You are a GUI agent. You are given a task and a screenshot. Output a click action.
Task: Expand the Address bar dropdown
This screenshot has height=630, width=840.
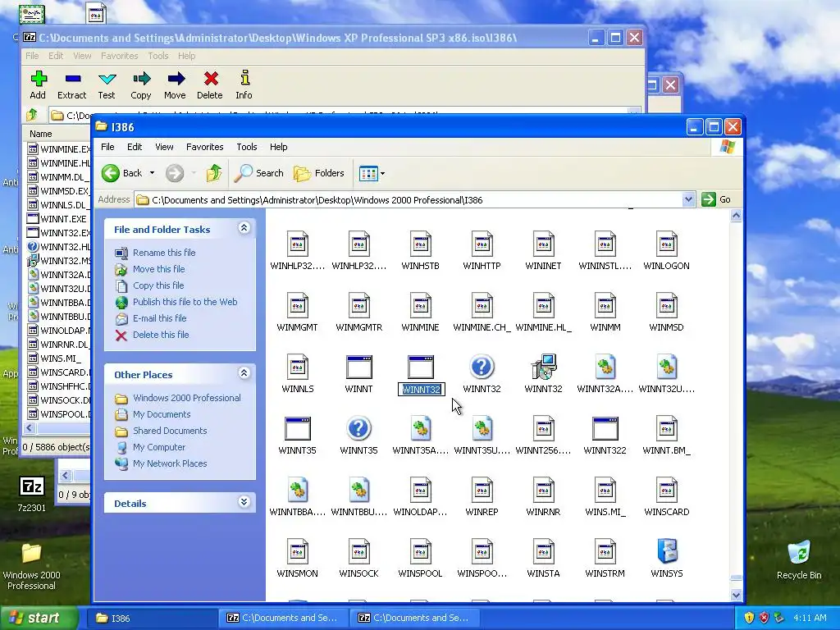click(x=688, y=200)
